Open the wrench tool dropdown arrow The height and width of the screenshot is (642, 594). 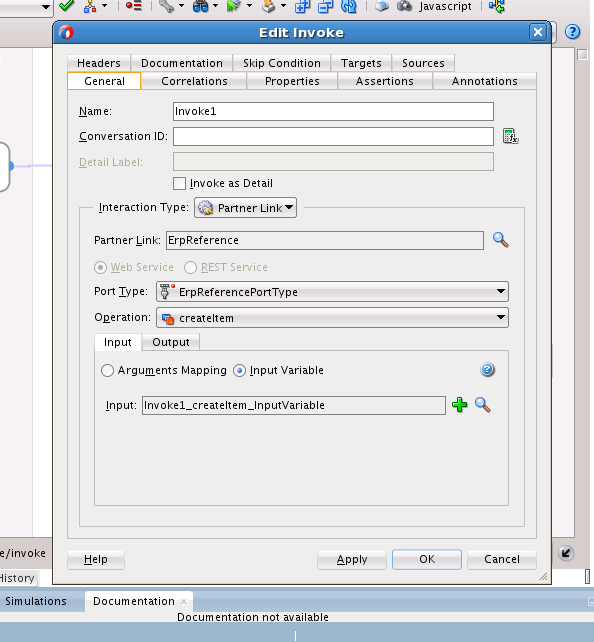181,6
